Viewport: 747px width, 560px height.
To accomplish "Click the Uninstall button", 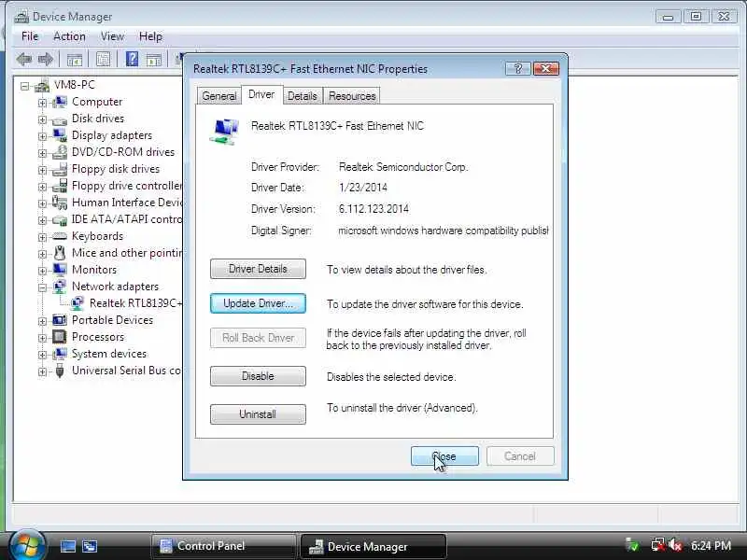I will 258,414.
